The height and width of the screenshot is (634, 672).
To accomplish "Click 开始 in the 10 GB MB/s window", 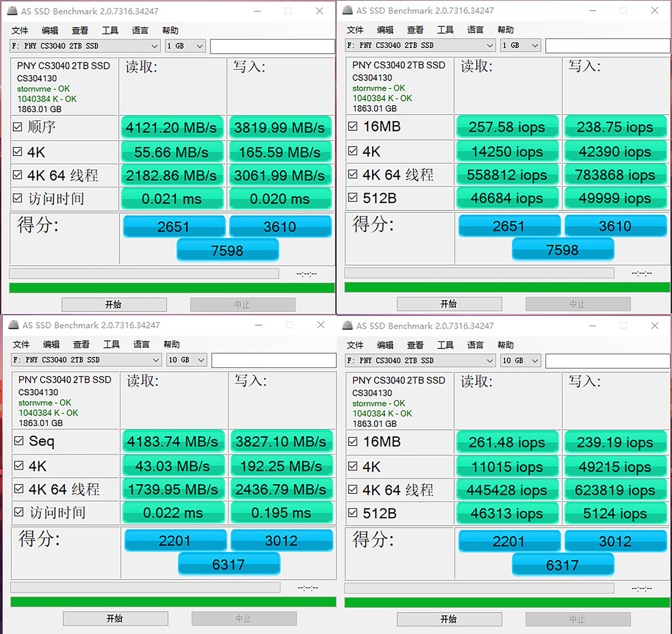I will point(115,618).
